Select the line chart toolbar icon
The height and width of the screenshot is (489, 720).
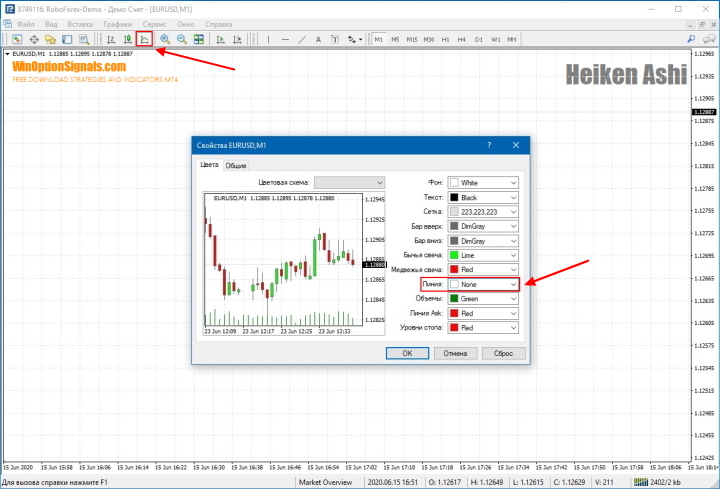coord(145,39)
